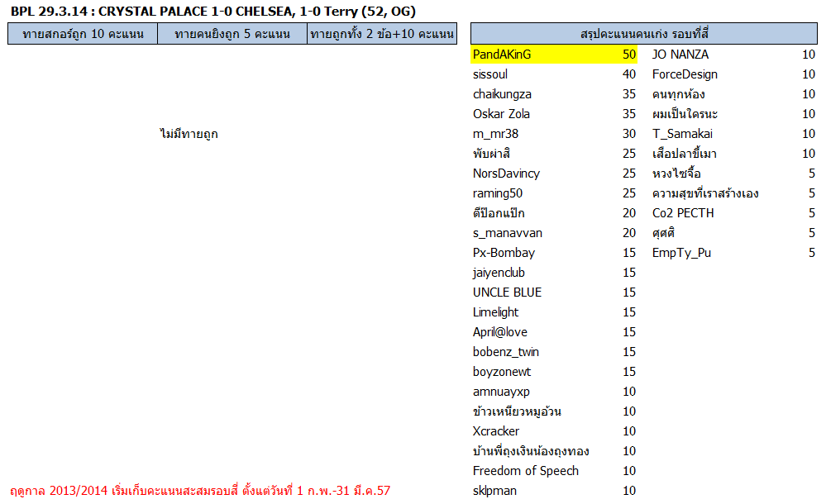
Task: Select the name Xcracker
Action: click(x=496, y=431)
